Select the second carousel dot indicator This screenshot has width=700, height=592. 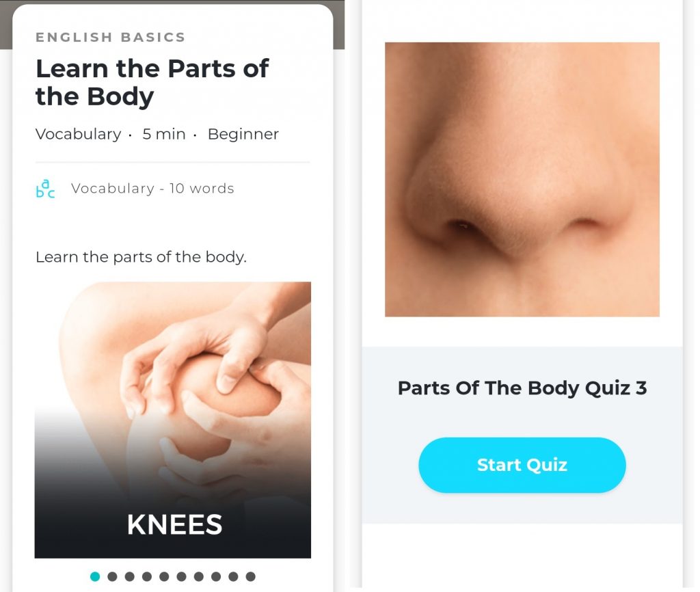pos(113,576)
